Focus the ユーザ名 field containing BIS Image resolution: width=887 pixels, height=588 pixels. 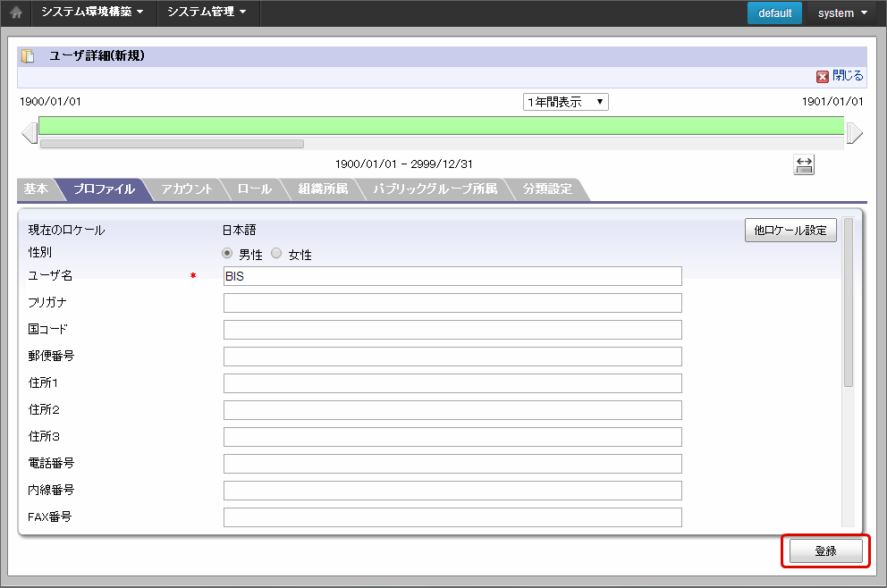452,276
